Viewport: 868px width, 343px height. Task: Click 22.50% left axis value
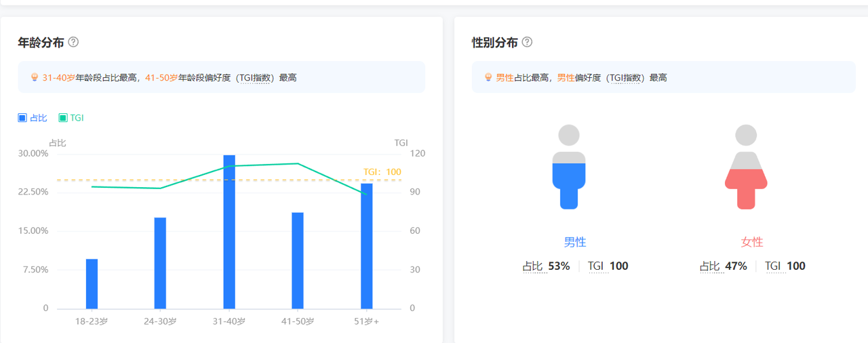click(x=33, y=192)
